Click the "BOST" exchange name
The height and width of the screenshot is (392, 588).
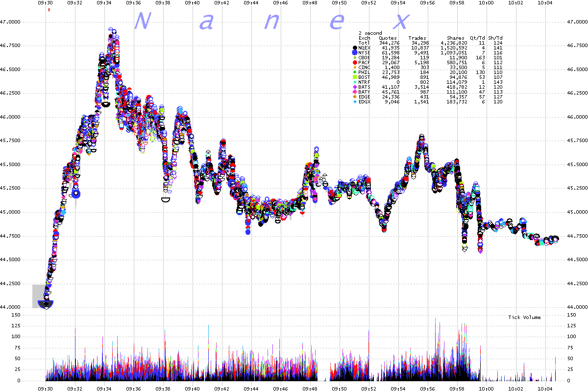[365, 77]
